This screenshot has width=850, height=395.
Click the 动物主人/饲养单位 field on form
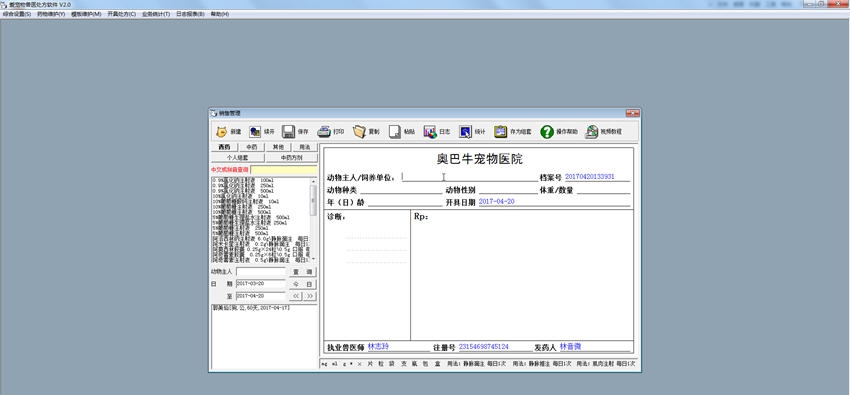tap(469, 177)
